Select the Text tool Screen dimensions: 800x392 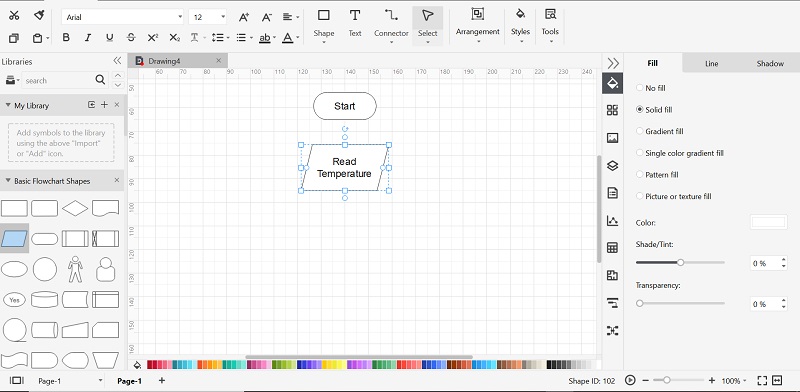click(355, 23)
